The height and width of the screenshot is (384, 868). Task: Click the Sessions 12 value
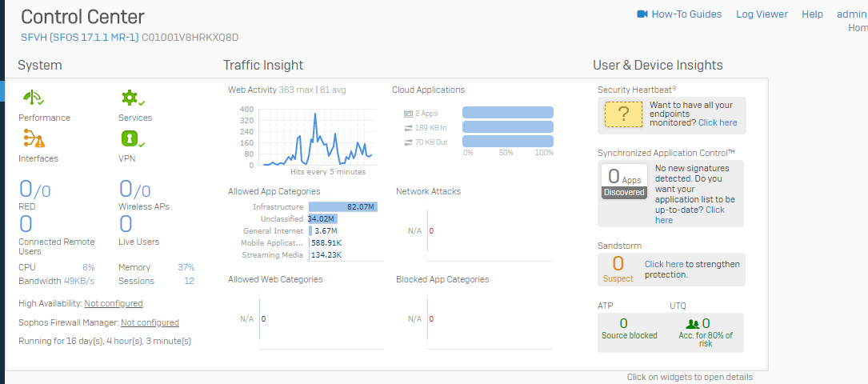(x=190, y=281)
